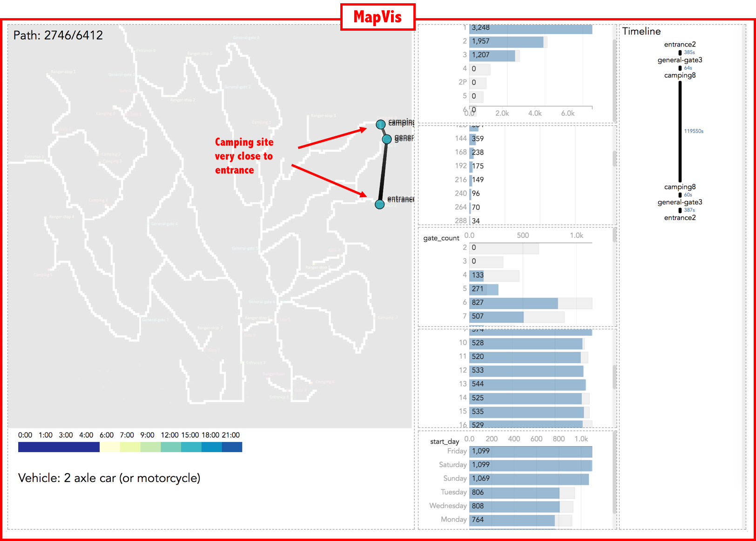Click the gate_count bar showing 827

point(513,303)
